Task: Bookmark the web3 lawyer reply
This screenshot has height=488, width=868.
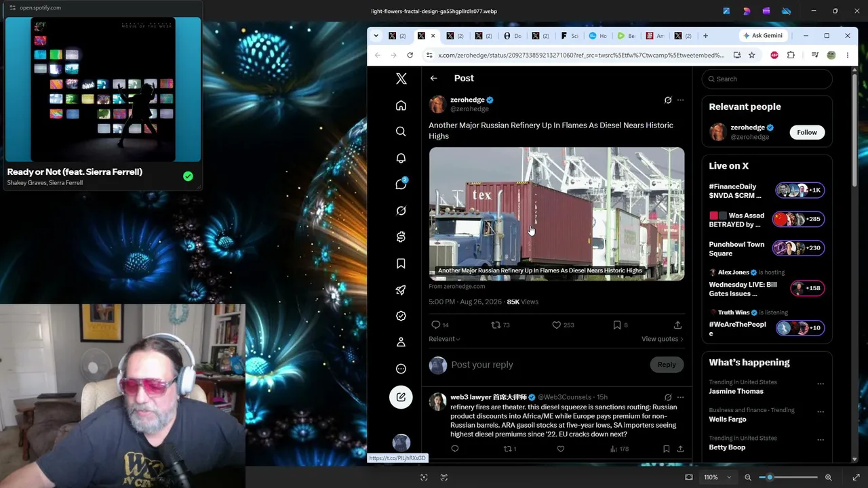Action: pos(666,449)
